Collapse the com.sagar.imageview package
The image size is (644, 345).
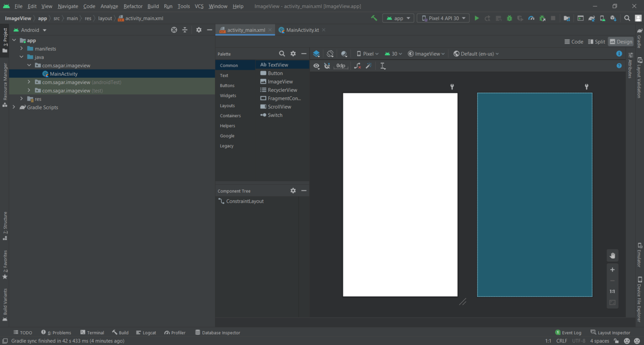[29, 65]
